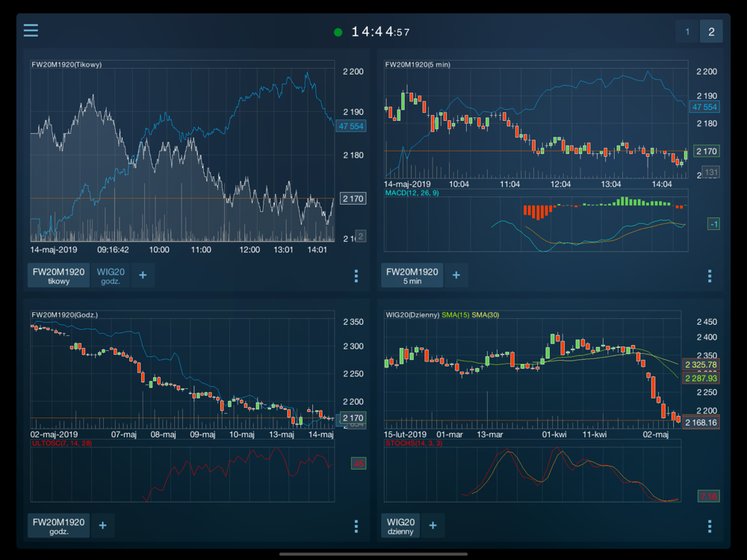Screen dimensions: 747x560
Task: Click the MACD(12, 26, 9) indicator label
Action: pos(412,193)
